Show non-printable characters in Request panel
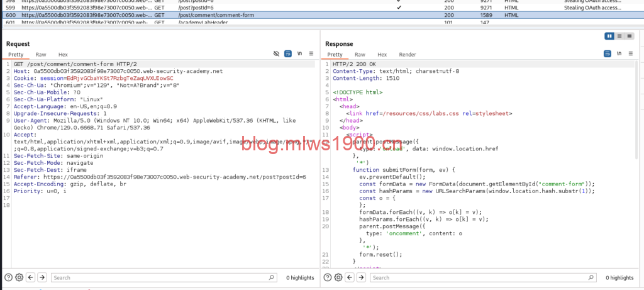Screen dimensions: 644x290 pyautogui.click(x=300, y=54)
